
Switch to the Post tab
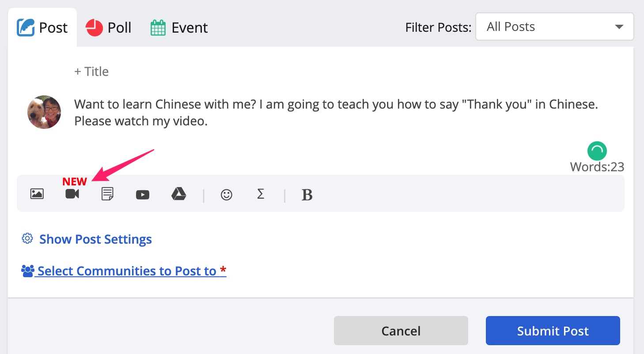coord(42,27)
